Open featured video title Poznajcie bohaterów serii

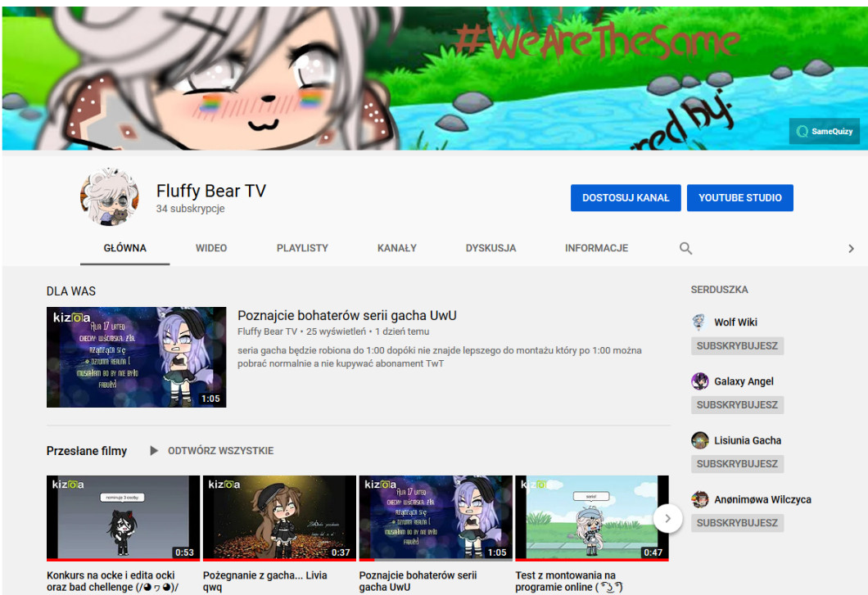click(x=346, y=315)
